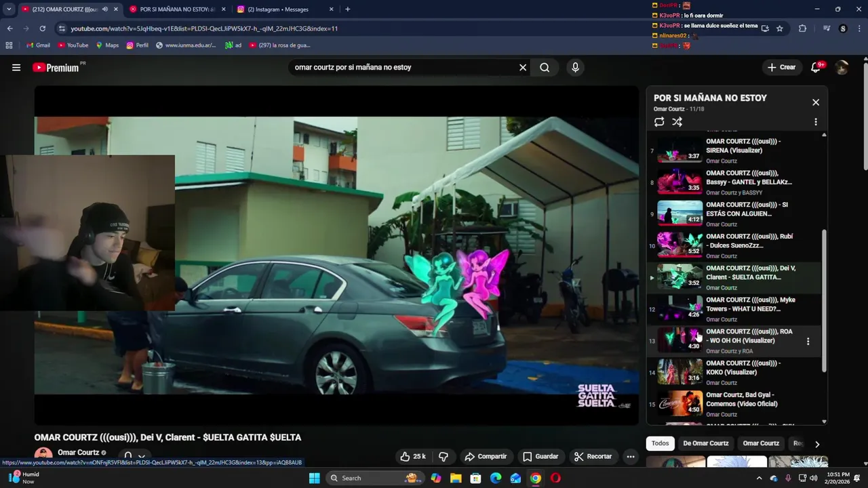Image resolution: width=868 pixels, height=488 pixels.
Task: Open the options menu for WO OH OH video
Action: pyautogui.click(x=808, y=341)
